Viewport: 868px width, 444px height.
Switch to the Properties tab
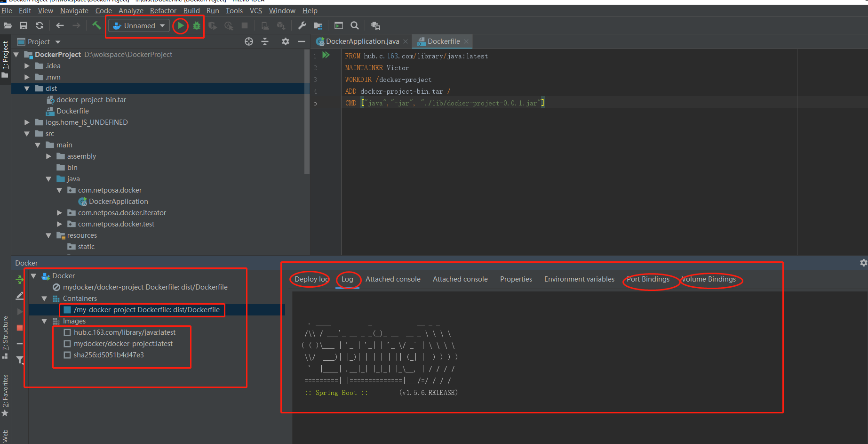(x=516, y=279)
